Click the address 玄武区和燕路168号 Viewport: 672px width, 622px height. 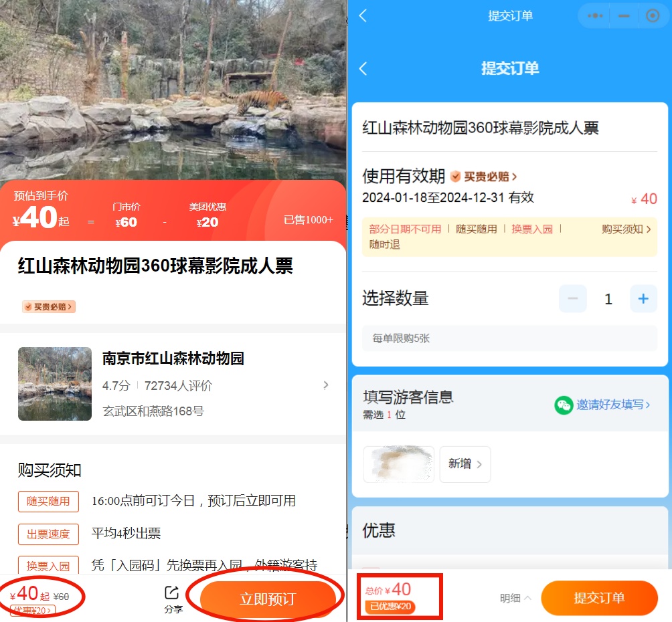tap(153, 411)
